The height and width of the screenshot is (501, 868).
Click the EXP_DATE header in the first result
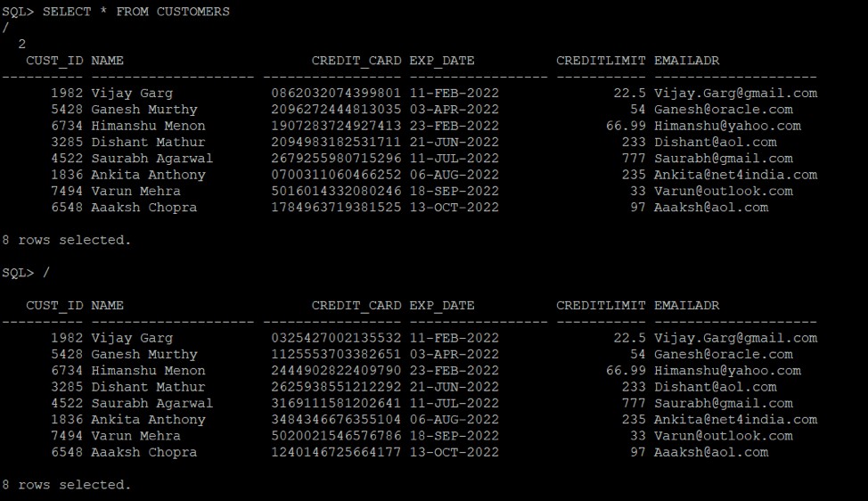coord(442,61)
